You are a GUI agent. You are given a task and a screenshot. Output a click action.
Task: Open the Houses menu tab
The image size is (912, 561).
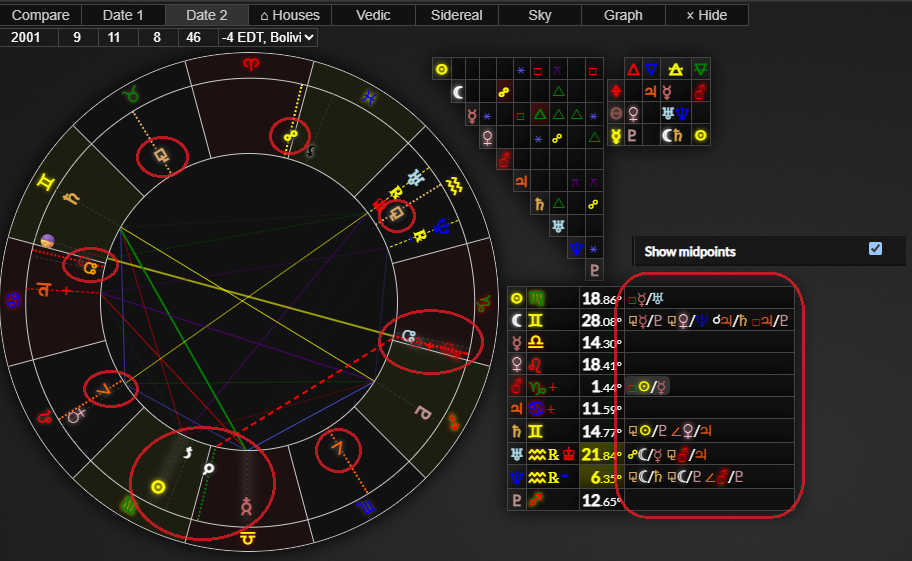pyautogui.click(x=290, y=15)
